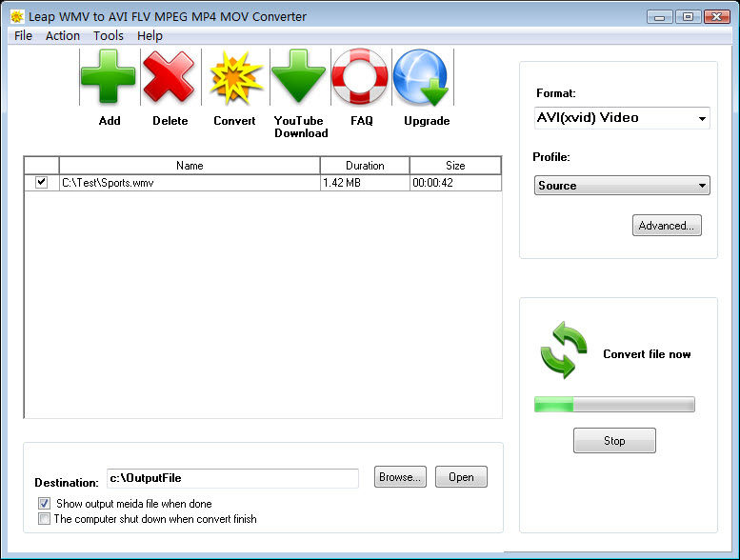
Task: Minimize the converter window
Action: pos(660,17)
